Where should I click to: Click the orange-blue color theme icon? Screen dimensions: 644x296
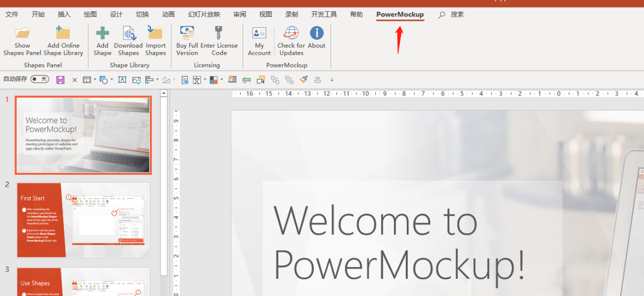pyautogui.click(x=213, y=80)
